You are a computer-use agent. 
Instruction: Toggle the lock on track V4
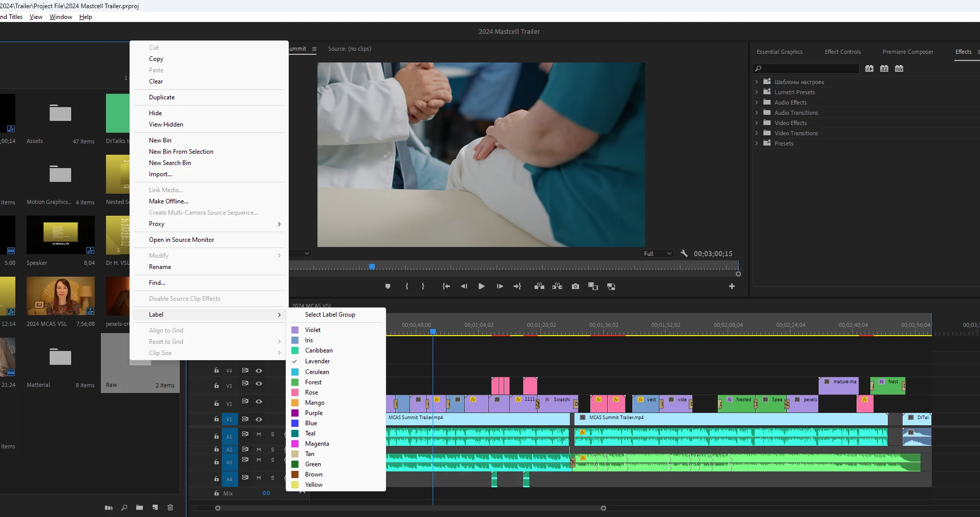(217, 370)
